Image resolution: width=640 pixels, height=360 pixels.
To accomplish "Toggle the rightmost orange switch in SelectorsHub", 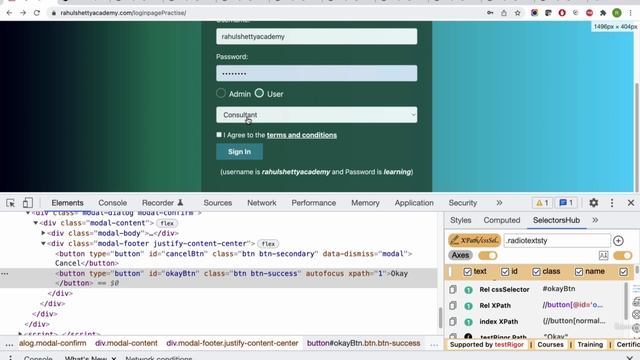I will 622,256.
